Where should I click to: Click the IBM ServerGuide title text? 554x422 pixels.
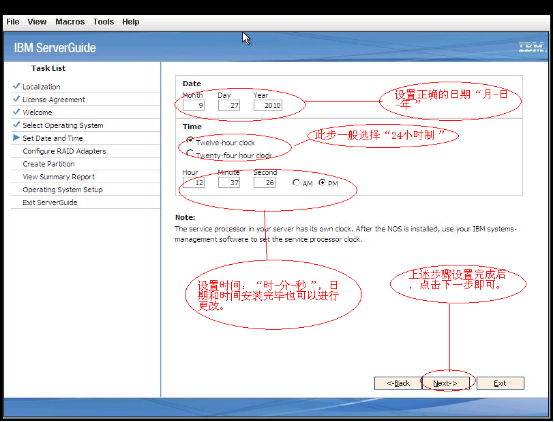[x=55, y=48]
